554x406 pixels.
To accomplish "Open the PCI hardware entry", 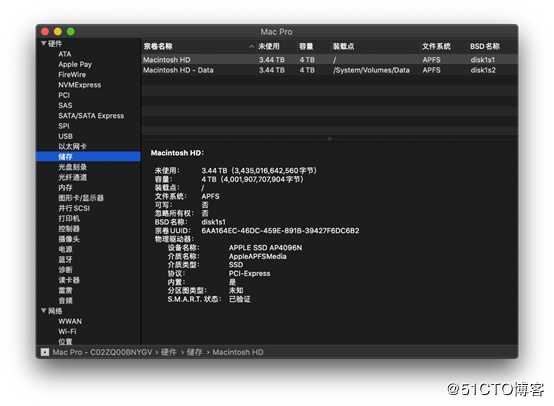I will [x=64, y=95].
